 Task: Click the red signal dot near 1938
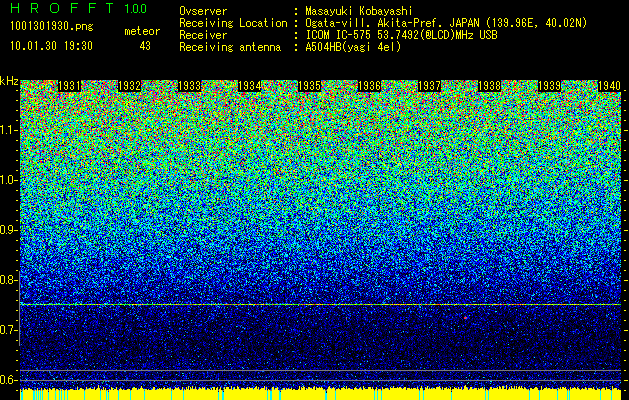point(465,318)
